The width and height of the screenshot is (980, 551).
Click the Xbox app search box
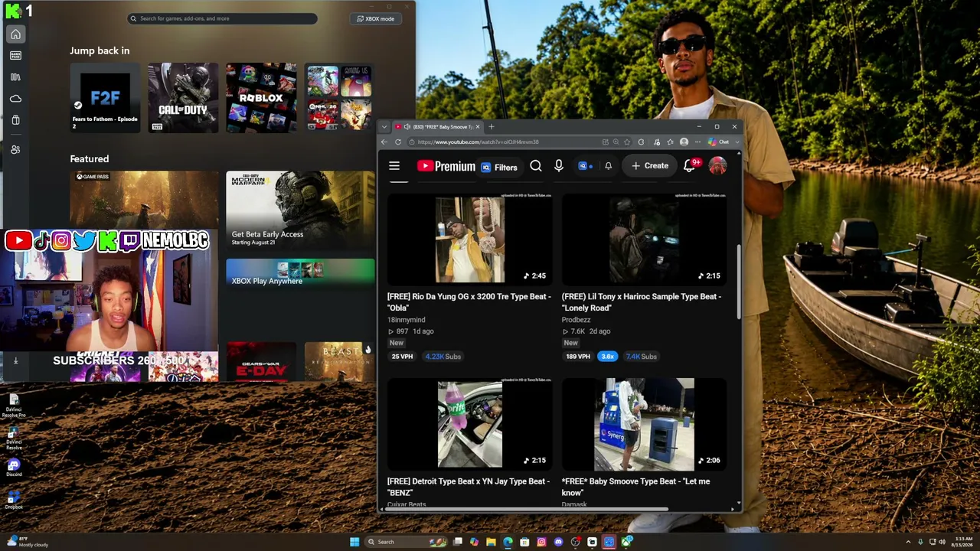tap(222, 18)
